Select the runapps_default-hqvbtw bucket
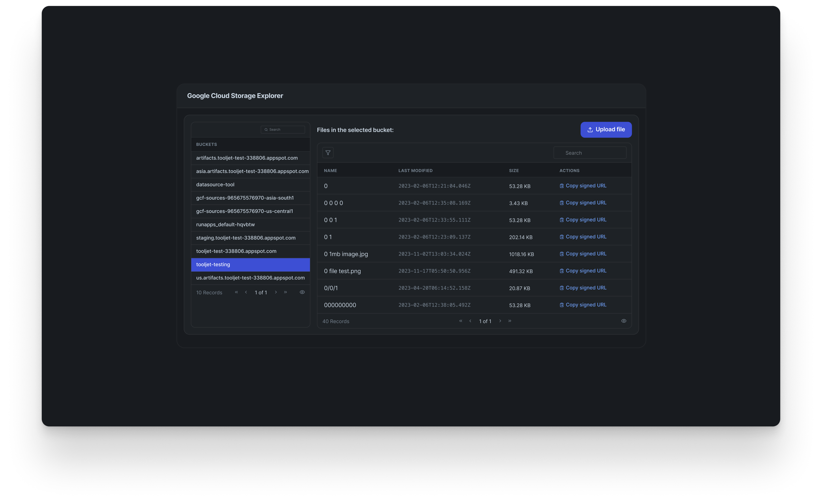822x504 pixels. [x=250, y=225]
